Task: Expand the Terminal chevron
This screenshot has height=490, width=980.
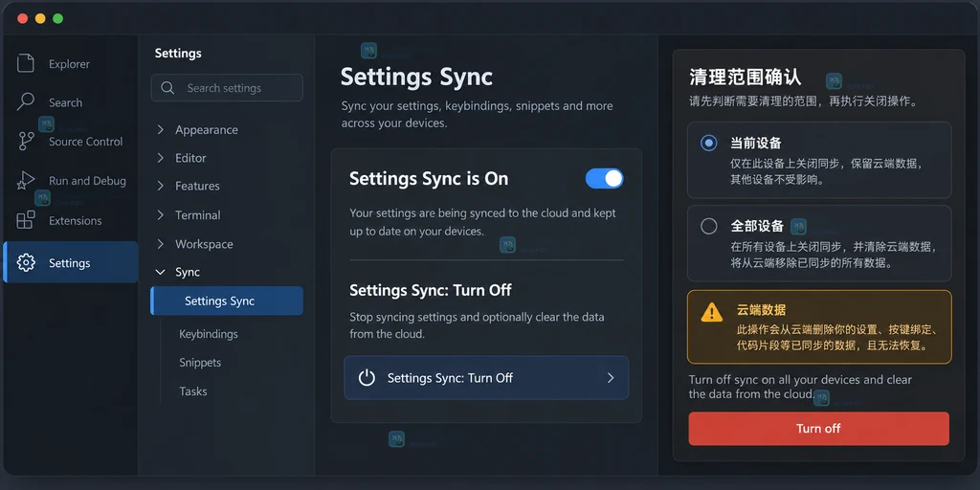Action: 161,215
